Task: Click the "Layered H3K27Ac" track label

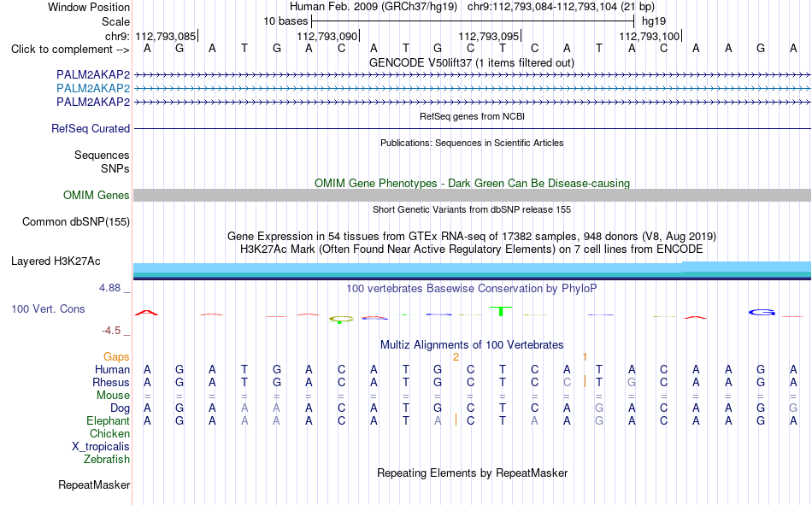Action: pyautogui.click(x=56, y=261)
